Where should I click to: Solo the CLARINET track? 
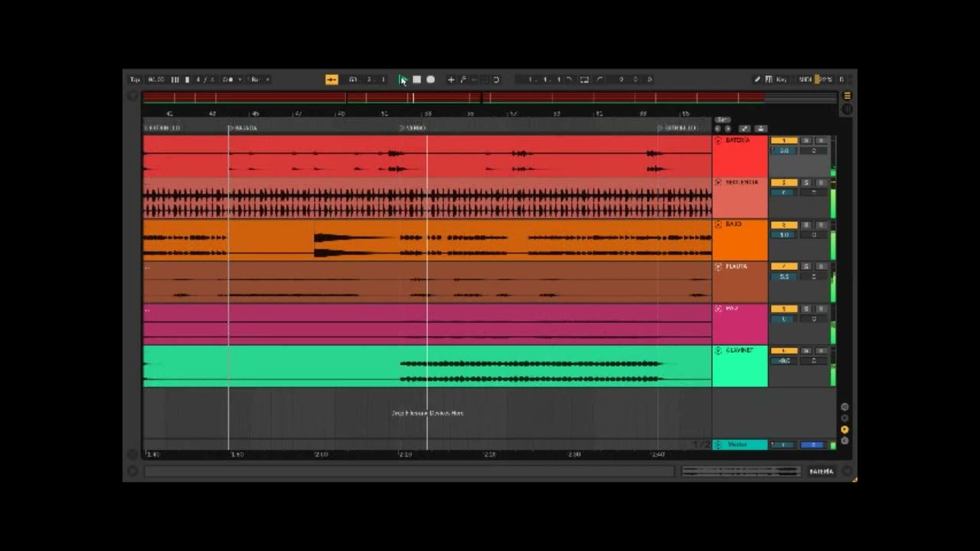[805, 351]
